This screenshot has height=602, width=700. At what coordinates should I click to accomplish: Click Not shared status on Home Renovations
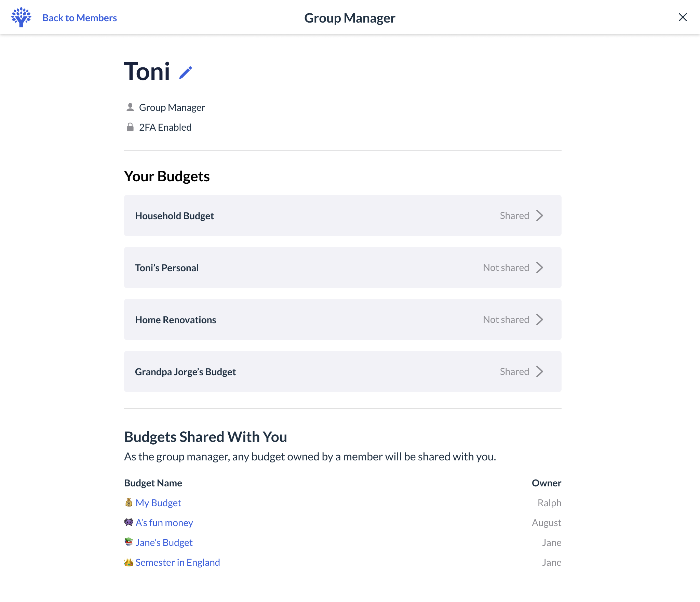(506, 319)
